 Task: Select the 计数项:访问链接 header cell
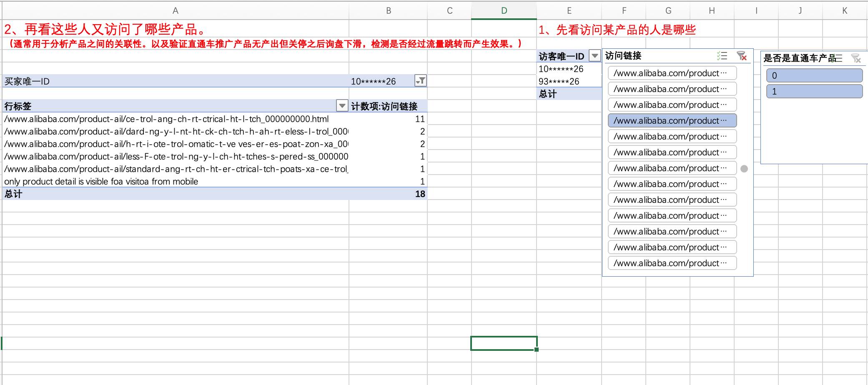coord(388,106)
